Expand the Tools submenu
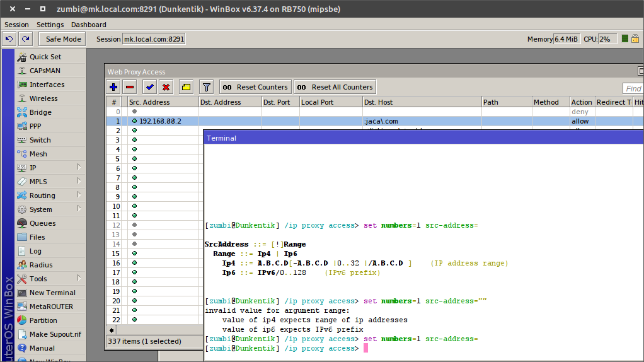 click(50, 279)
